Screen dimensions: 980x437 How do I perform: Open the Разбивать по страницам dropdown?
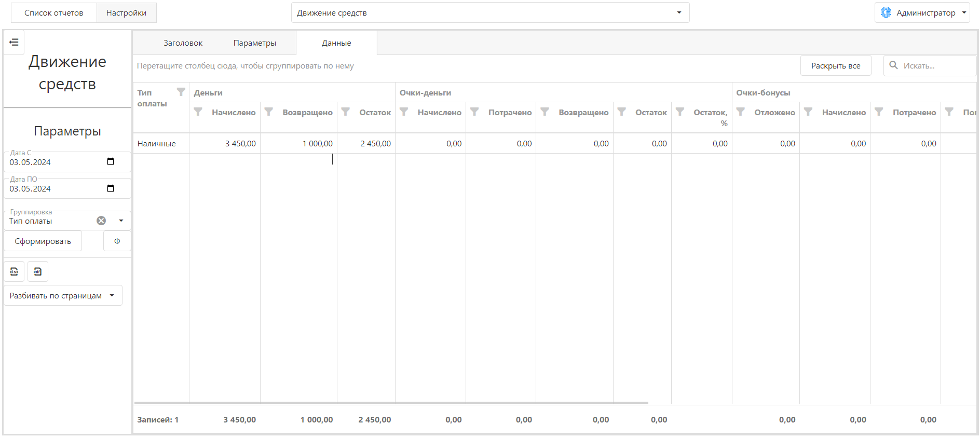(63, 295)
